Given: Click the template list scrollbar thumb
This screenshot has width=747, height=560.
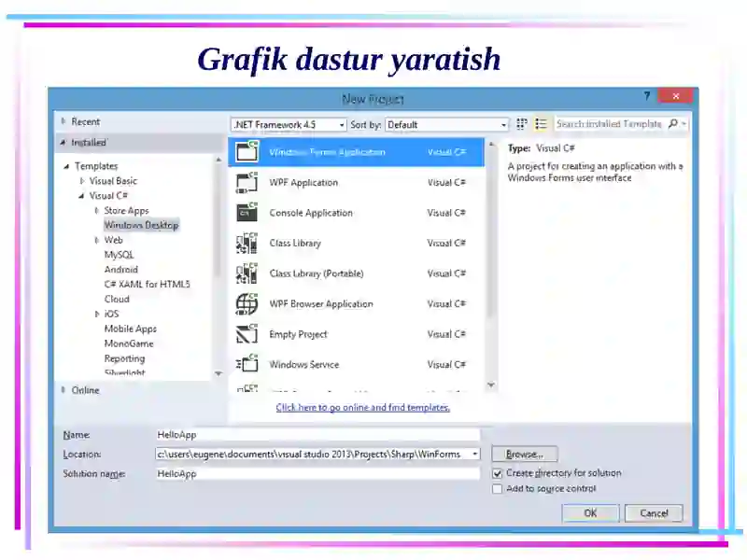Looking at the screenshot, I should click(491, 233).
